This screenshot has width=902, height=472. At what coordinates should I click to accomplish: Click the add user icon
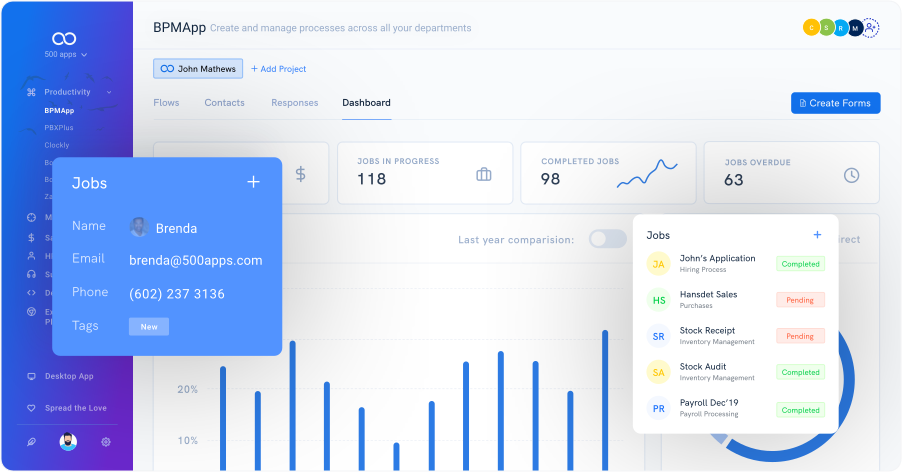[870, 28]
